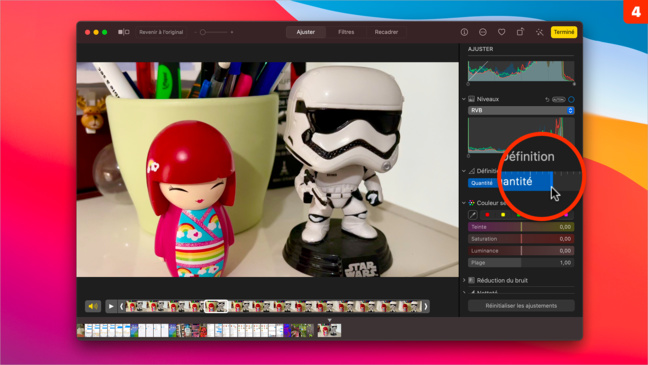
Task: Choose the yellow color swatch
Action: pos(503,215)
